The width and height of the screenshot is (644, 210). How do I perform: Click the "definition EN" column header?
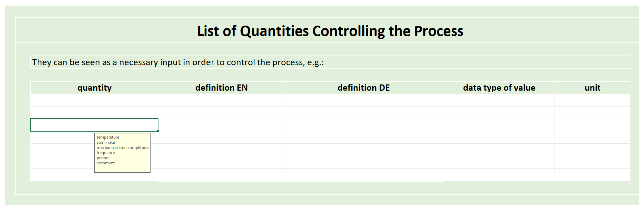221,88
